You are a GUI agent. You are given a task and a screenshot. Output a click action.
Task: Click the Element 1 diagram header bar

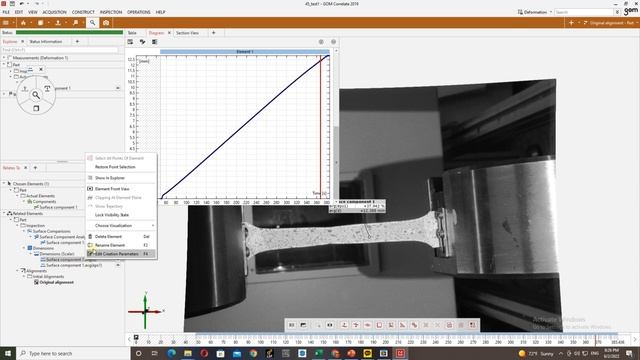[244, 52]
